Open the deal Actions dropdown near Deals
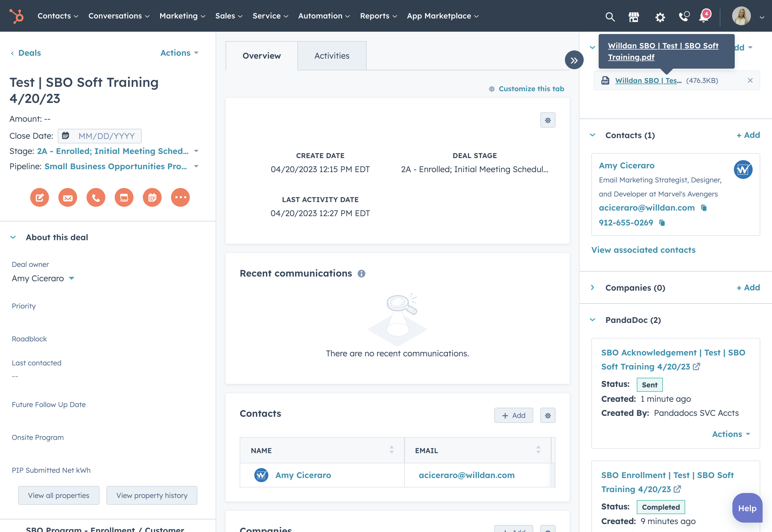 tap(179, 53)
